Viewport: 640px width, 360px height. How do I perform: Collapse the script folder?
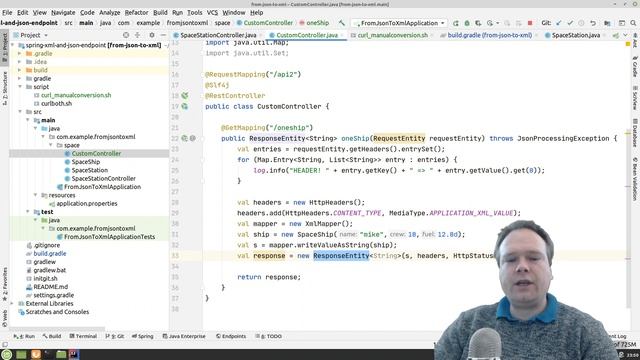coord(20,87)
